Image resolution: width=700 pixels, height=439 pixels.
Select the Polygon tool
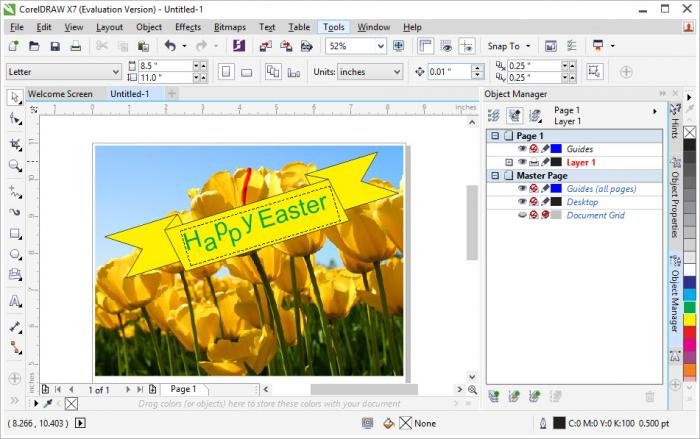pyautogui.click(x=15, y=274)
